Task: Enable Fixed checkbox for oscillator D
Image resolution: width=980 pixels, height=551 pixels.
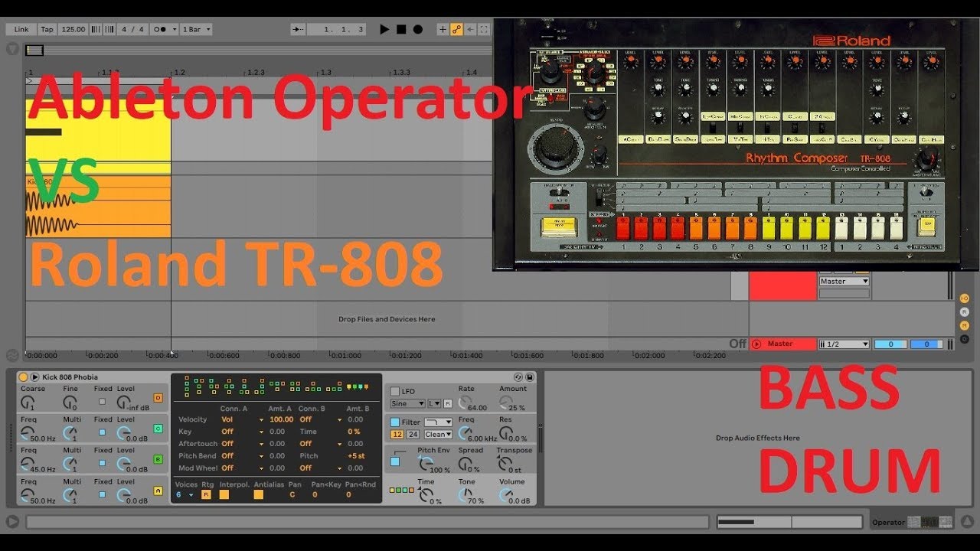Action: click(102, 401)
